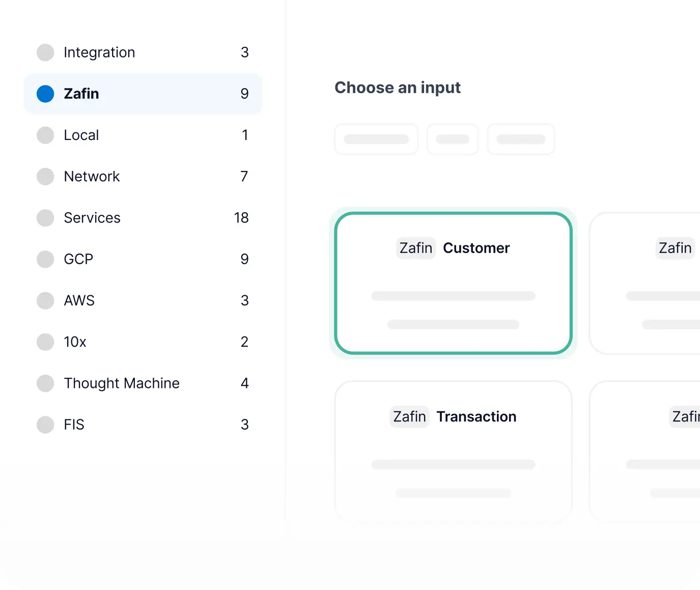Click the Services count 18
The height and width of the screenshot is (590, 700).
[x=241, y=218]
